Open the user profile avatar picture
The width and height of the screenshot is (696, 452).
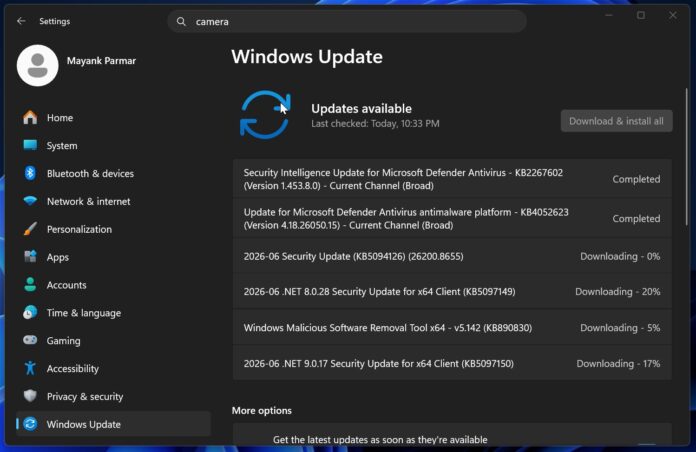38,65
